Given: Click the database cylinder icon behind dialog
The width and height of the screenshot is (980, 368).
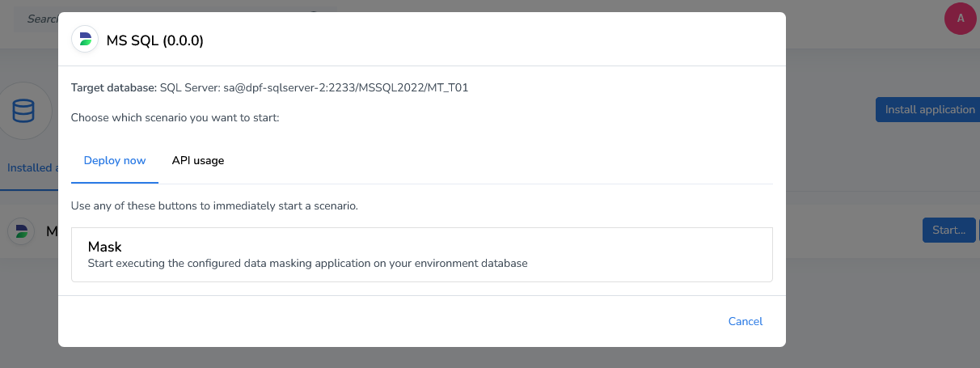Looking at the screenshot, I should [23, 110].
